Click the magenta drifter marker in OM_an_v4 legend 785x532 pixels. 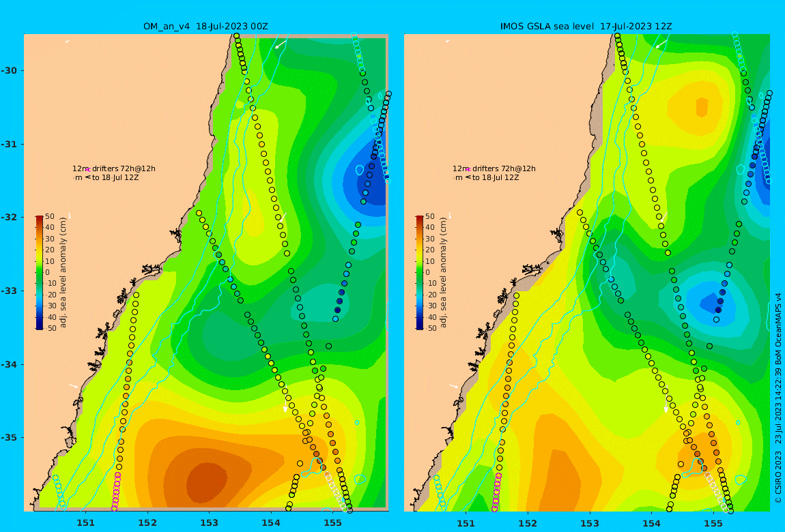87,170
